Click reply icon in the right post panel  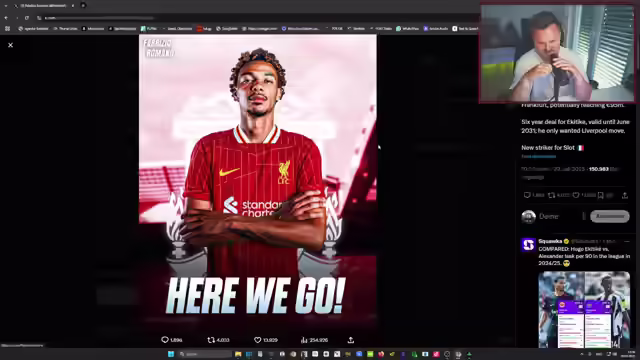(x=527, y=195)
